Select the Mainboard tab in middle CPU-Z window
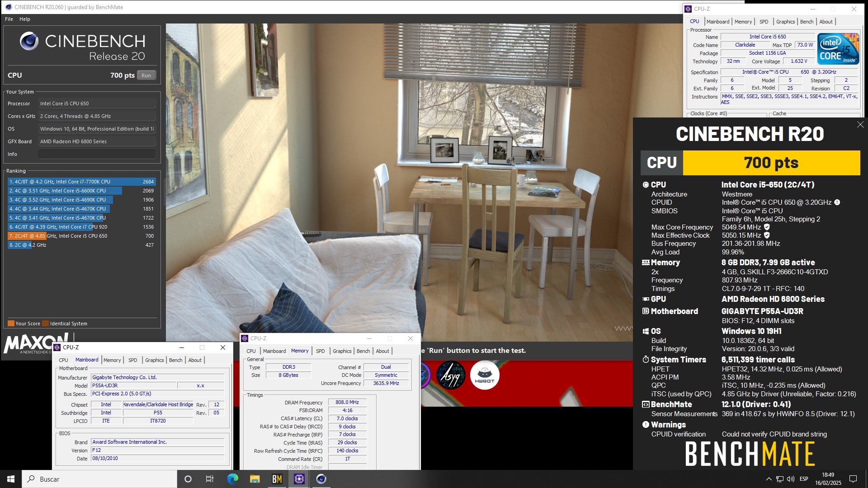Screen dimensions: 868x488 (x=274, y=351)
